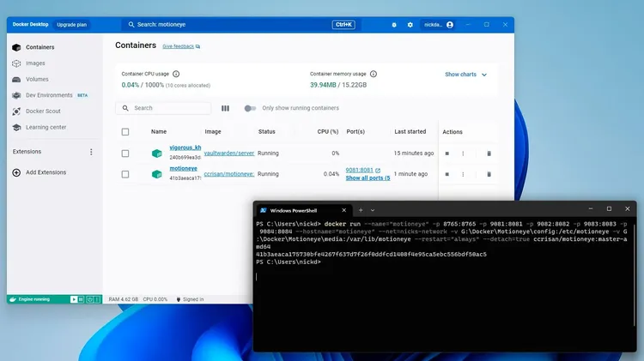Screen dimensions: 644x361
Task: Open Settings gear icon in Docker header
Action: coord(410,25)
